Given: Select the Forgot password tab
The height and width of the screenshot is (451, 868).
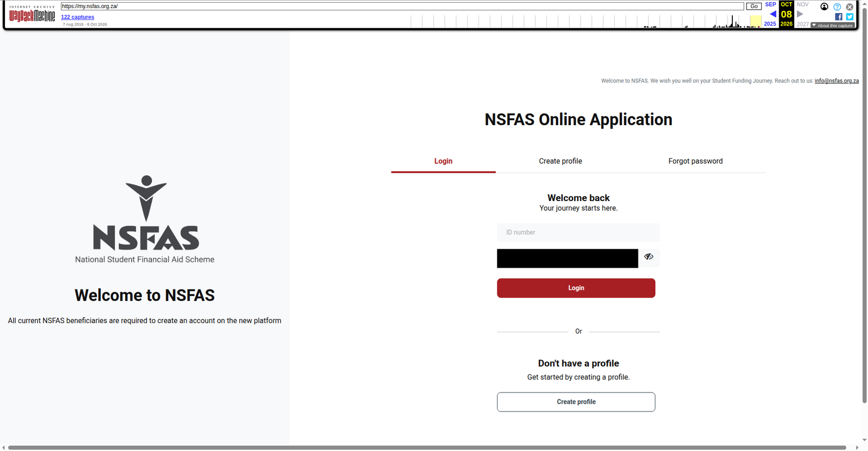Looking at the screenshot, I should 695,161.
